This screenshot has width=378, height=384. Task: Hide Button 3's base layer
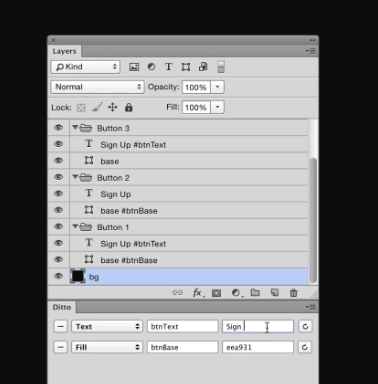click(x=59, y=161)
